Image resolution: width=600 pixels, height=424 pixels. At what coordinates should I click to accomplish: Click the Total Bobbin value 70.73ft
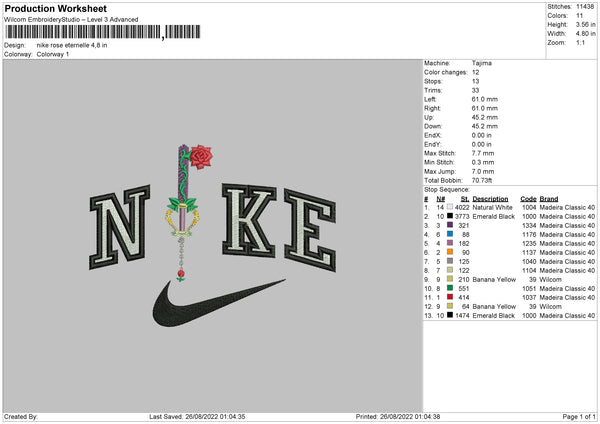[x=482, y=180]
